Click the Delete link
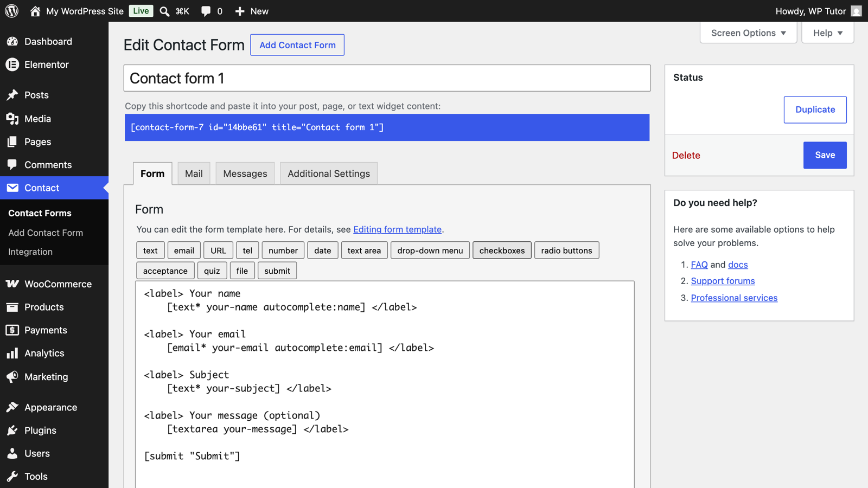 click(686, 155)
